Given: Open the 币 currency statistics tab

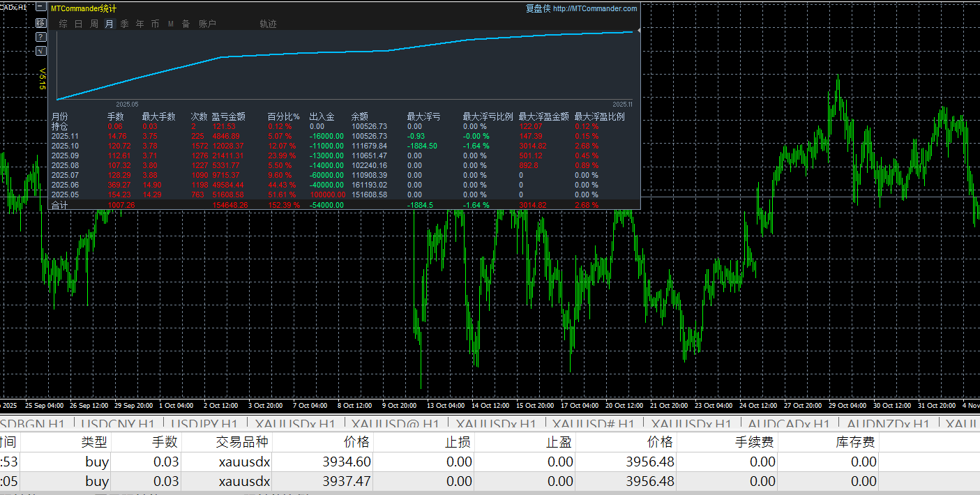Looking at the screenshot, I should coord(155,24).
